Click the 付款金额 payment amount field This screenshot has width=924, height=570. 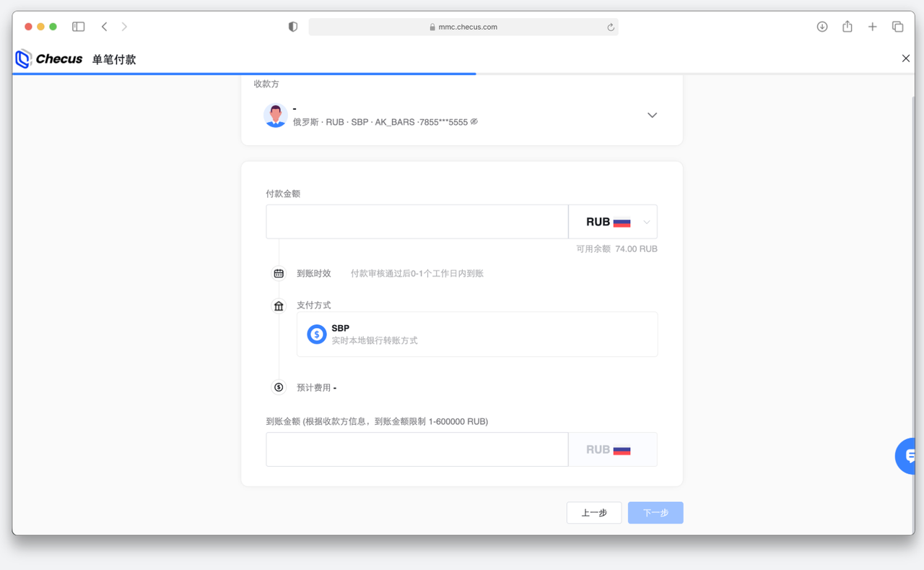417,222
